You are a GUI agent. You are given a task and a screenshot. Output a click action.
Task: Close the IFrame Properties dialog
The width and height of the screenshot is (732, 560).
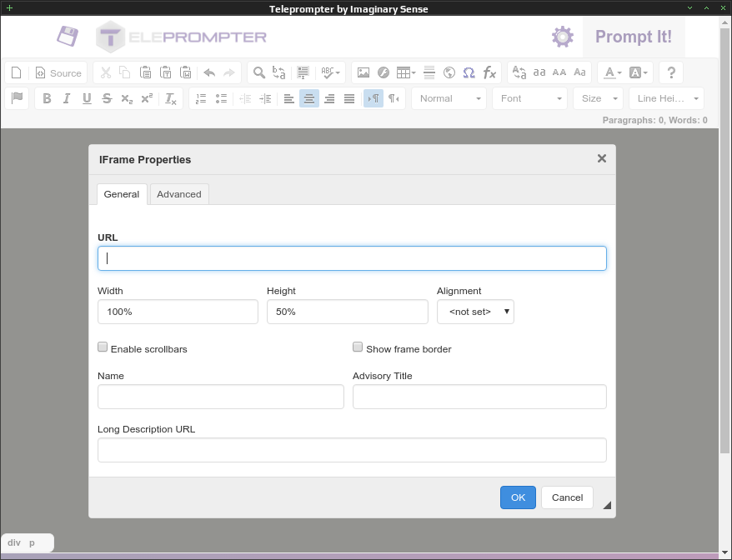click(x=602, y=158)
